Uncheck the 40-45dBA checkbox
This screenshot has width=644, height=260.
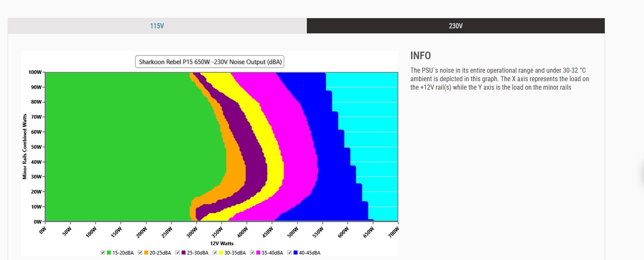(x=290, y=253)
